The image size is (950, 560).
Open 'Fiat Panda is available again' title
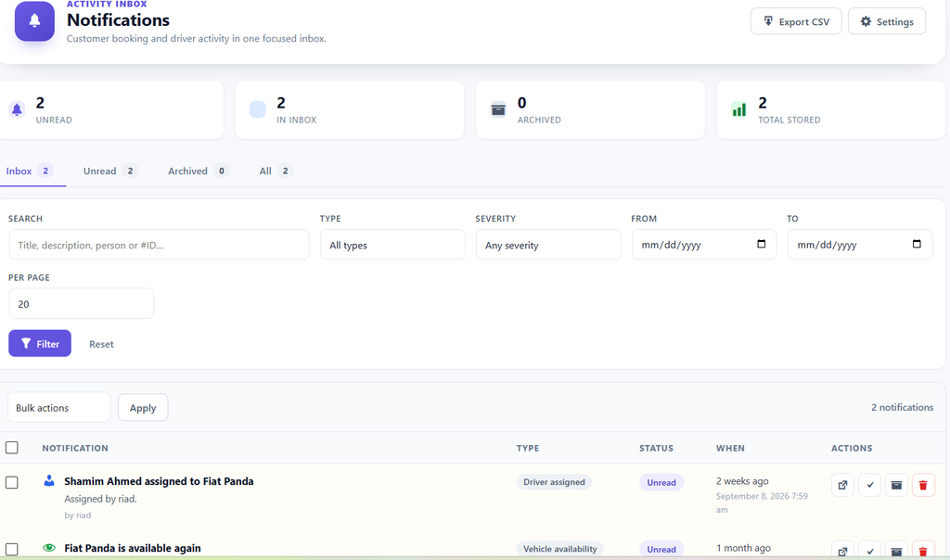(x=132, y=548)
